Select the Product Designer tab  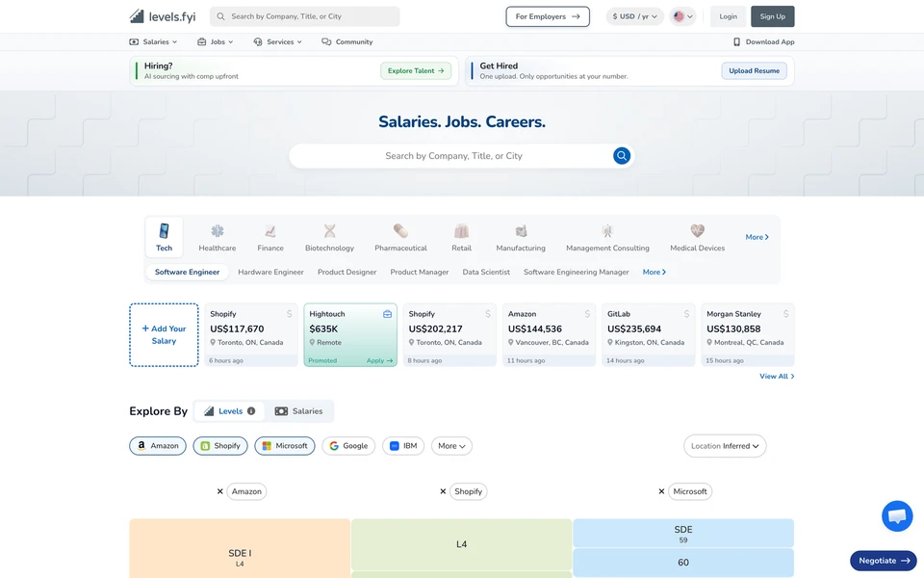pos(347,272)
